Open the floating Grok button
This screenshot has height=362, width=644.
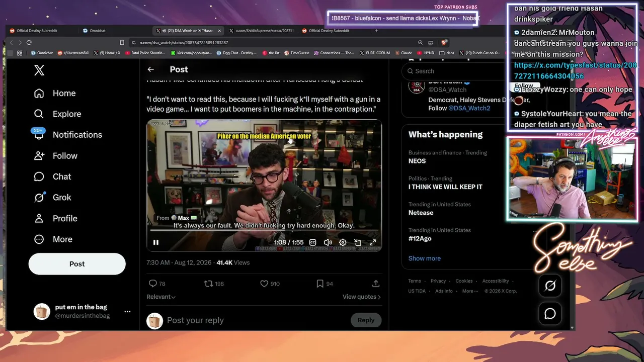point(550,286)
